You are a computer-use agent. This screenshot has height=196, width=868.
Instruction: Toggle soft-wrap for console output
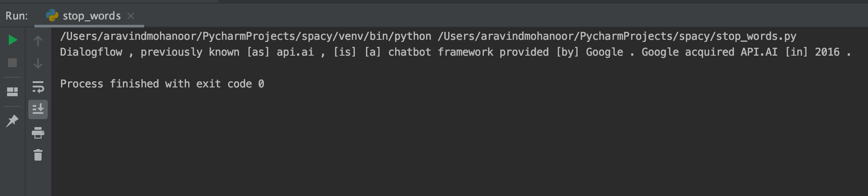(x=38, y=87)
